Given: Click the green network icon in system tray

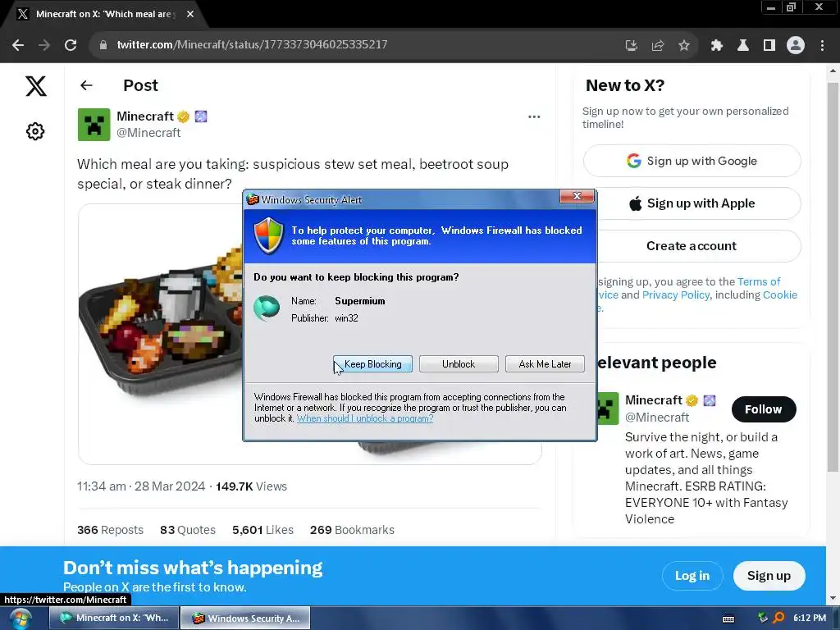Looking at the screenshot, I should click(x=762, y=618).
